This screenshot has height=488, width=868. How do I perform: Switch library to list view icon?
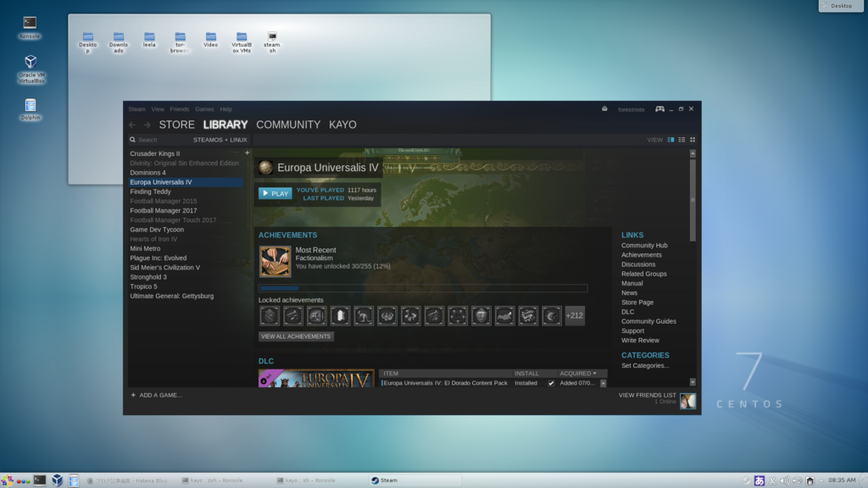pos(682,139)
